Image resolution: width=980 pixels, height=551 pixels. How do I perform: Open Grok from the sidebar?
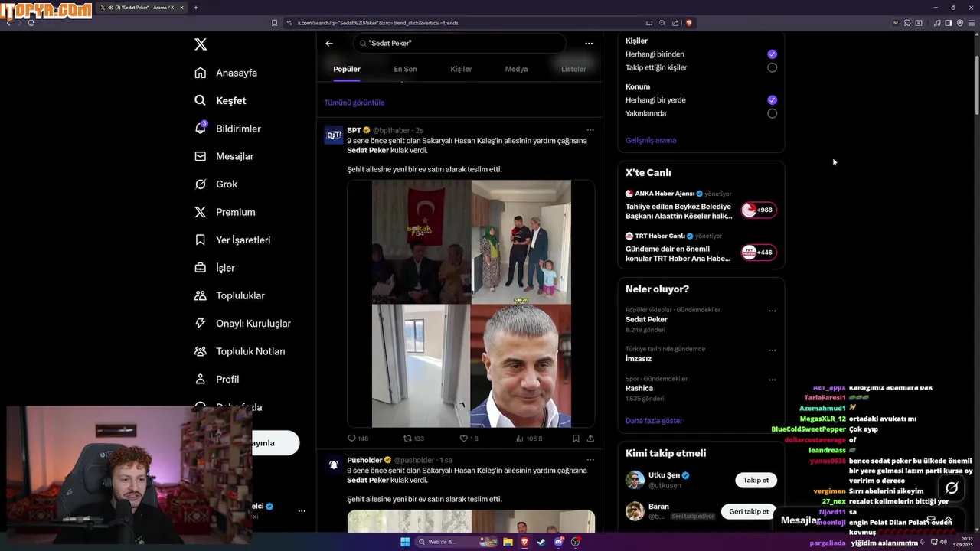[x=216, y=184]
